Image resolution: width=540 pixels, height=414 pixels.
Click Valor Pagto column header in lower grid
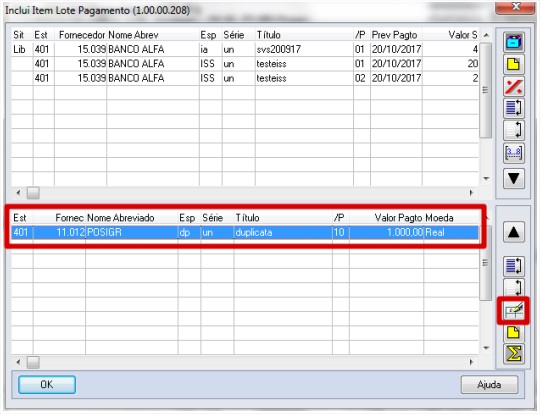tap(398, 218)
